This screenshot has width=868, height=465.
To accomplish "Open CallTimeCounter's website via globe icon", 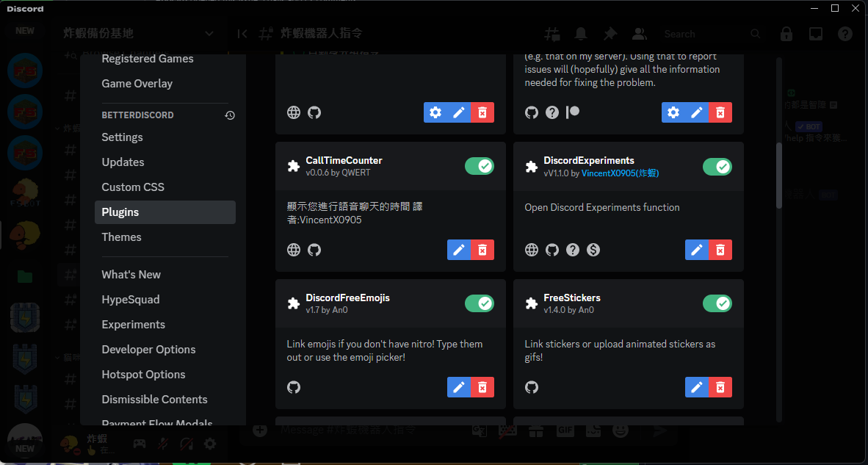I will 294,250.
